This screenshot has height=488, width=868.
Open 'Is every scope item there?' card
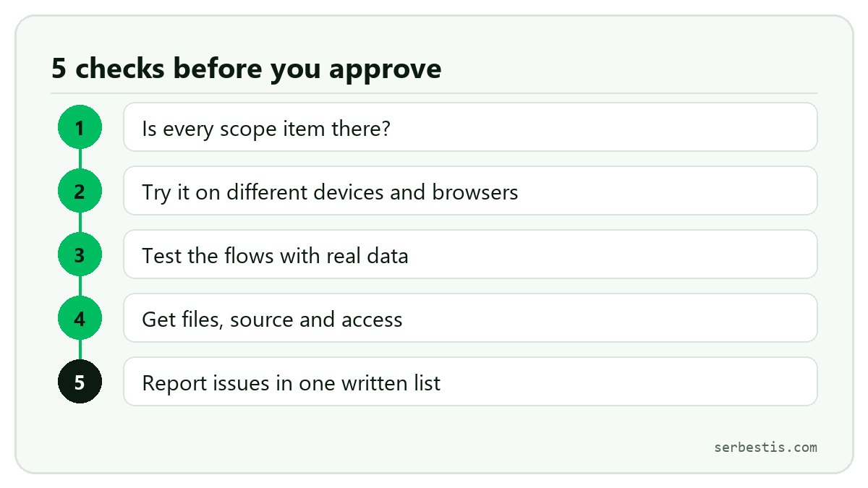(x=470, y=127)
